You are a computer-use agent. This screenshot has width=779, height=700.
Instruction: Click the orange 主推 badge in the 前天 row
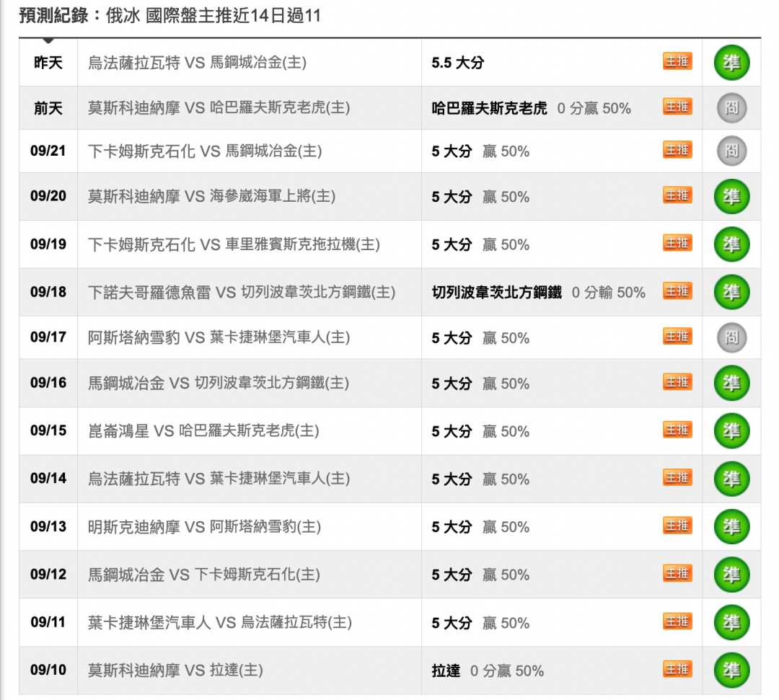coord(677,106)
